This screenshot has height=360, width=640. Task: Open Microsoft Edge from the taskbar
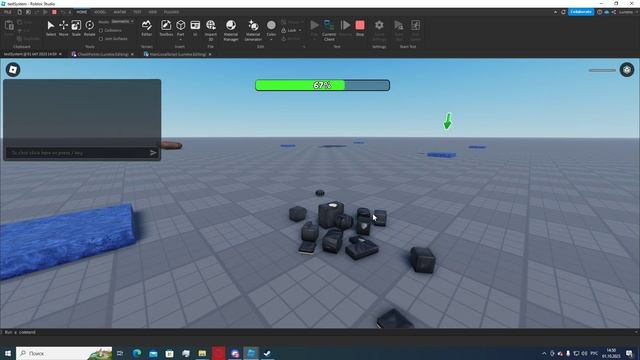pos(137,353)
